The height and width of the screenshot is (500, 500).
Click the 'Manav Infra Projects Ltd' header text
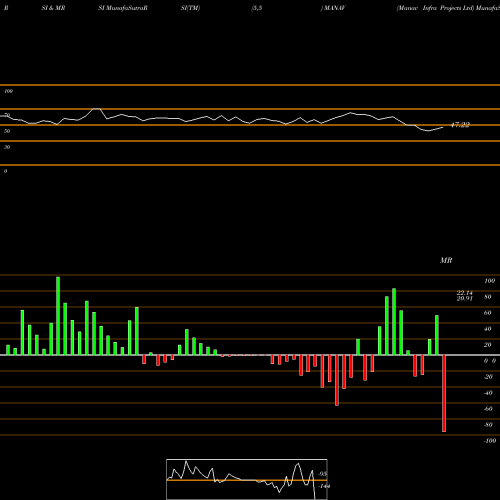coord(435,8)
